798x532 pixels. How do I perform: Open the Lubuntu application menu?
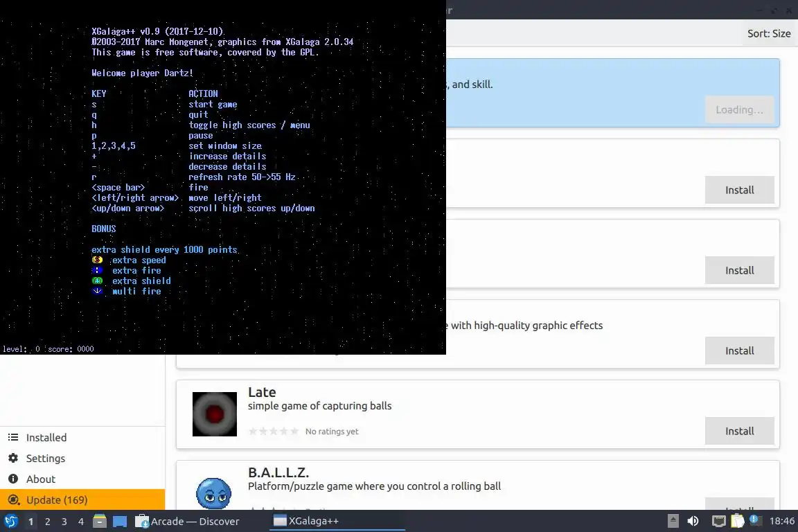tap(10, 521)
